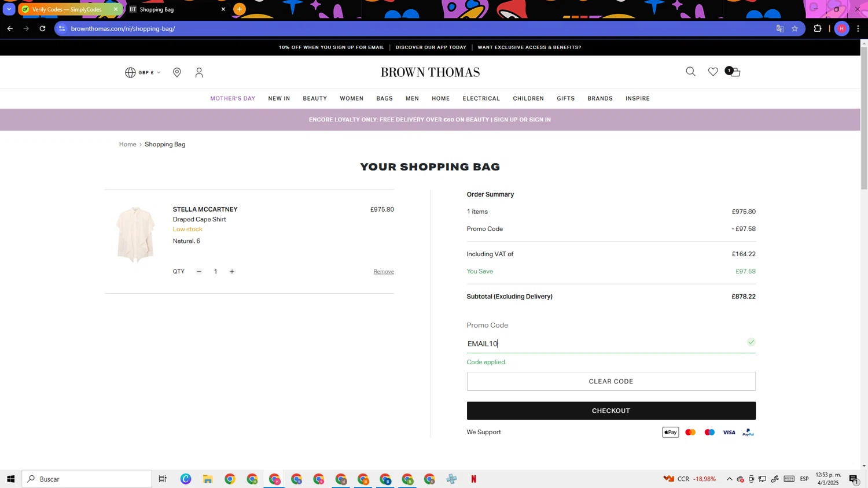Open a new browser tab
The width and height of the screenshot is (868, 488).
(240, 9)
